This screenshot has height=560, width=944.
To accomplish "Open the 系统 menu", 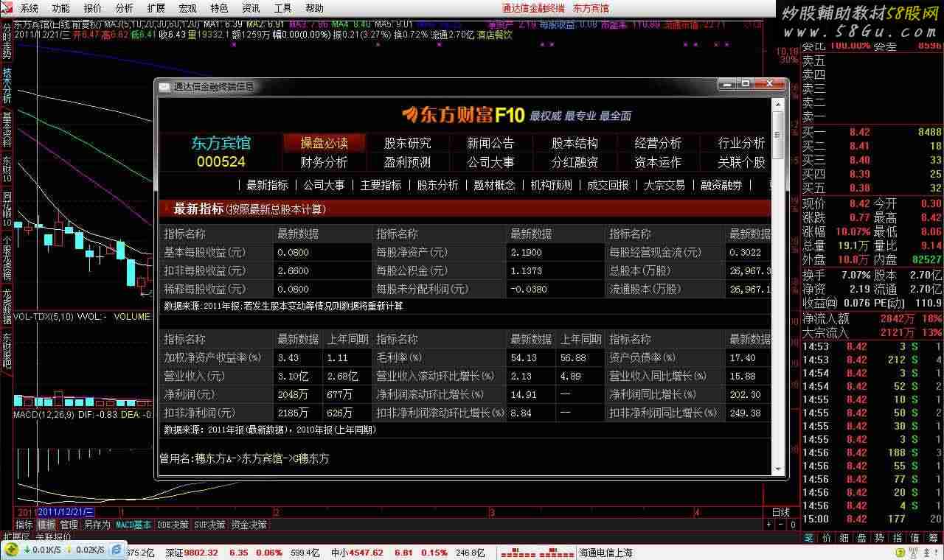I will 29,8.
